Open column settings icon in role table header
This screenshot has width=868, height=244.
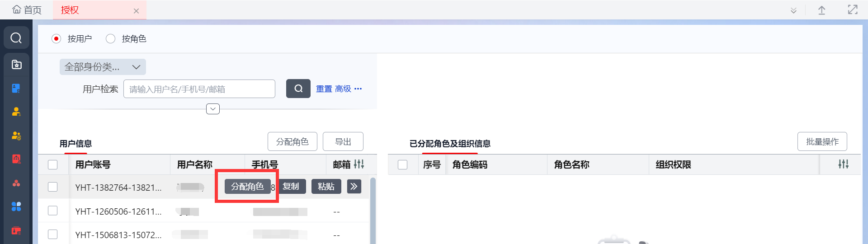click(x=843, y=164)
